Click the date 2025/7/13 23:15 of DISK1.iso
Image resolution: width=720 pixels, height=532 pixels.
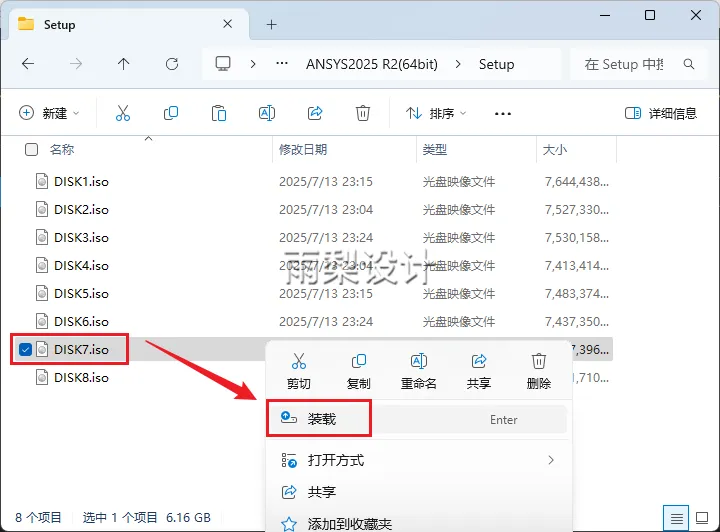326,182
